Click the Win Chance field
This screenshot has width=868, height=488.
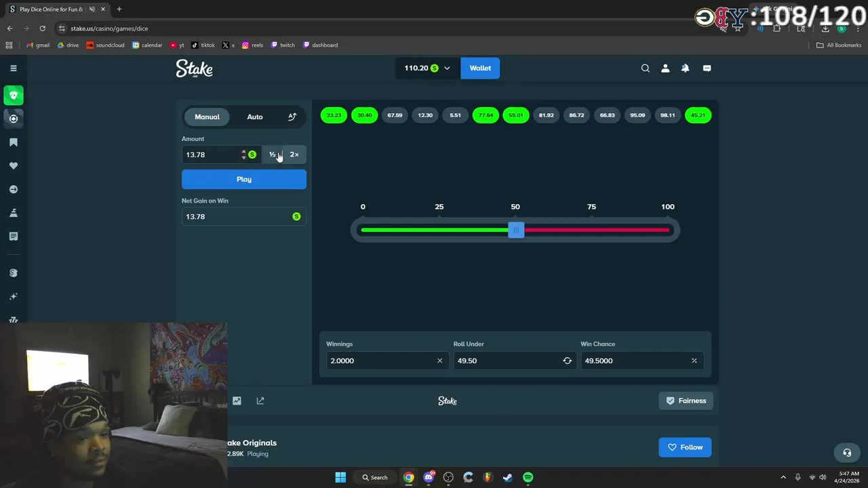642,361
